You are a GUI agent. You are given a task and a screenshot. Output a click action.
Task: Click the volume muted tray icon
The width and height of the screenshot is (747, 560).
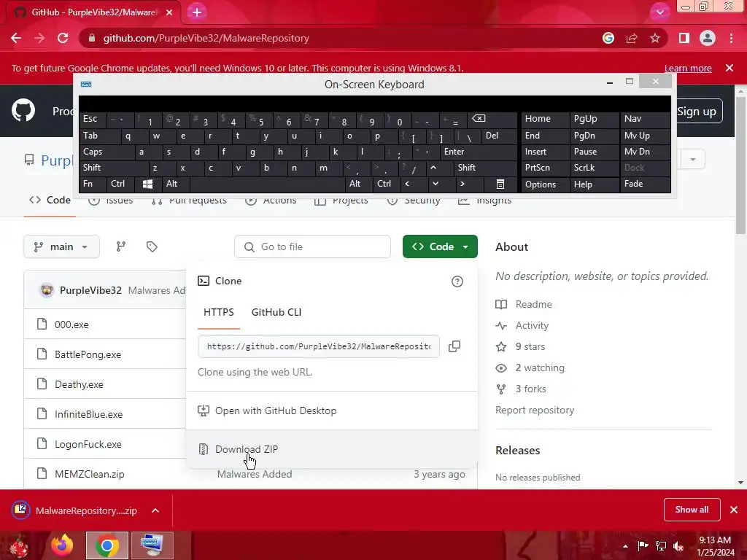click(678, 546)
